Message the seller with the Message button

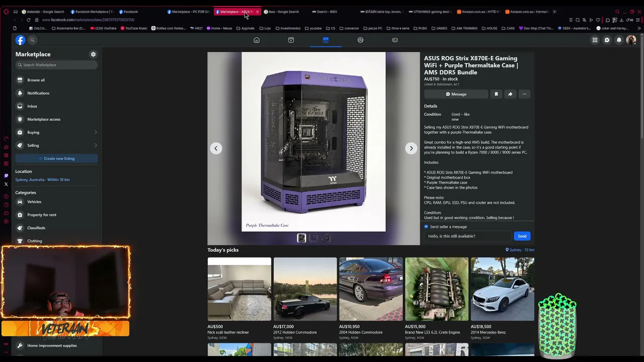coord(456,94)
